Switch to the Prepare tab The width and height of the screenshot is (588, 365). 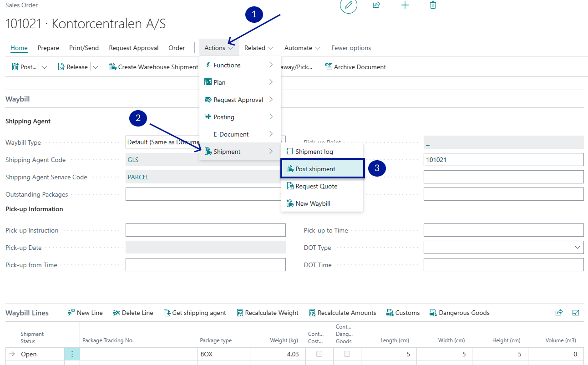point(48,48)
